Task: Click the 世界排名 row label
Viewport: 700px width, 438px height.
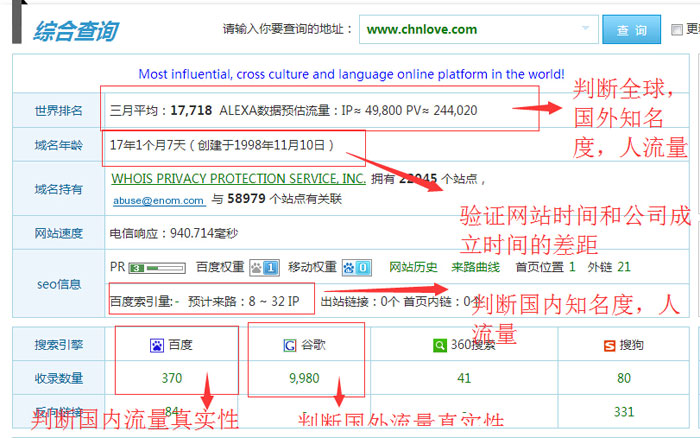Action: [58, 110]
